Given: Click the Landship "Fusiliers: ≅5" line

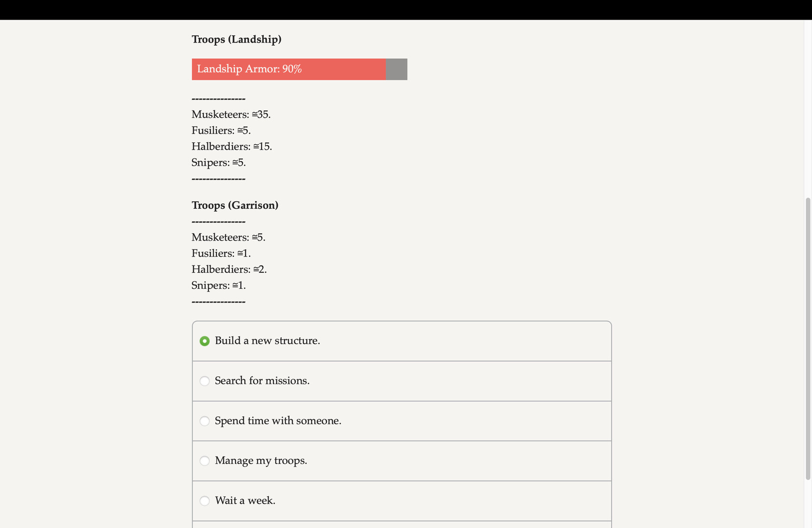Looking at the screenshot, I should [221, 131].
